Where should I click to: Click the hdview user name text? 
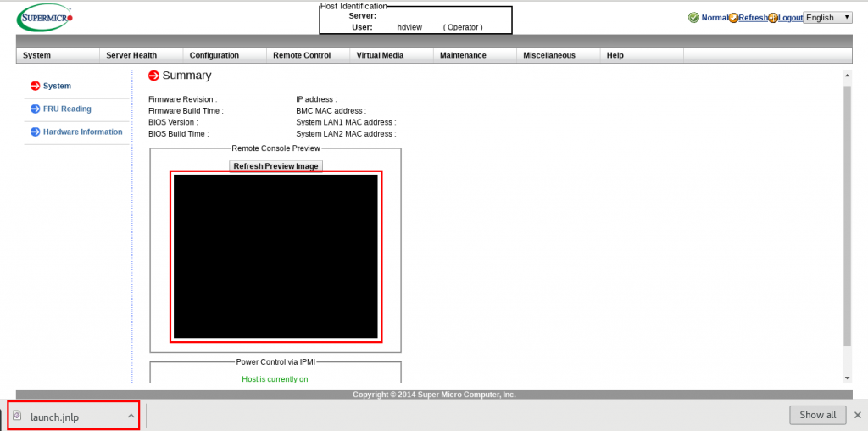coord(409,26)
